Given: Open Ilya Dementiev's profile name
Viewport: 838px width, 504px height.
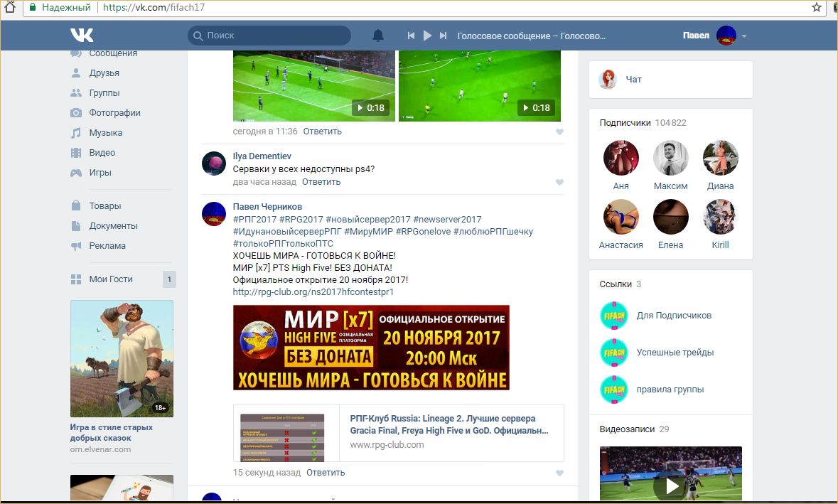Looking at the screenshot, I should coord(262,156).
